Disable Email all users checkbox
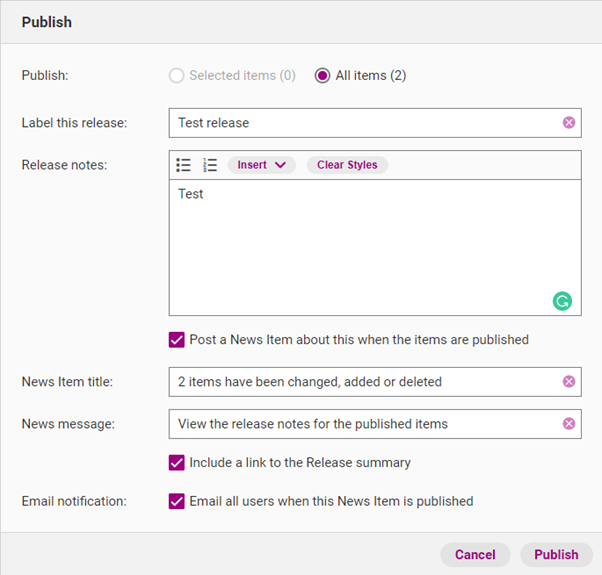This screenshot has height=575, width=602. (x=177, y=501)
